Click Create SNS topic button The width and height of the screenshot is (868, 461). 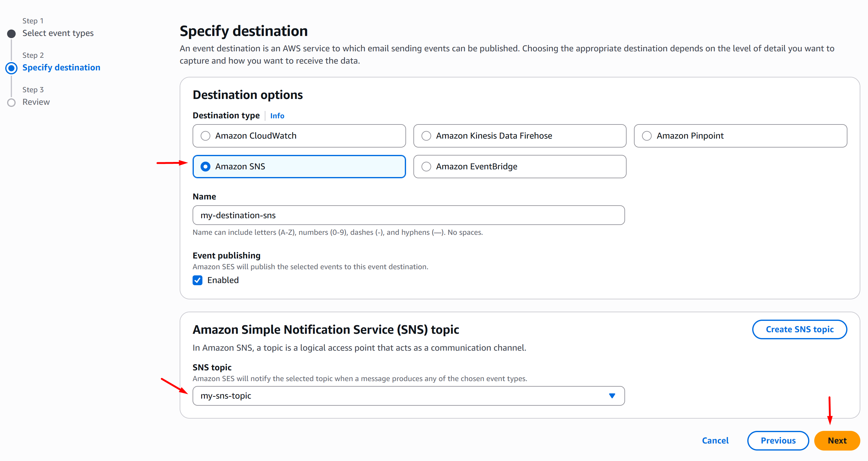[799, 329]
